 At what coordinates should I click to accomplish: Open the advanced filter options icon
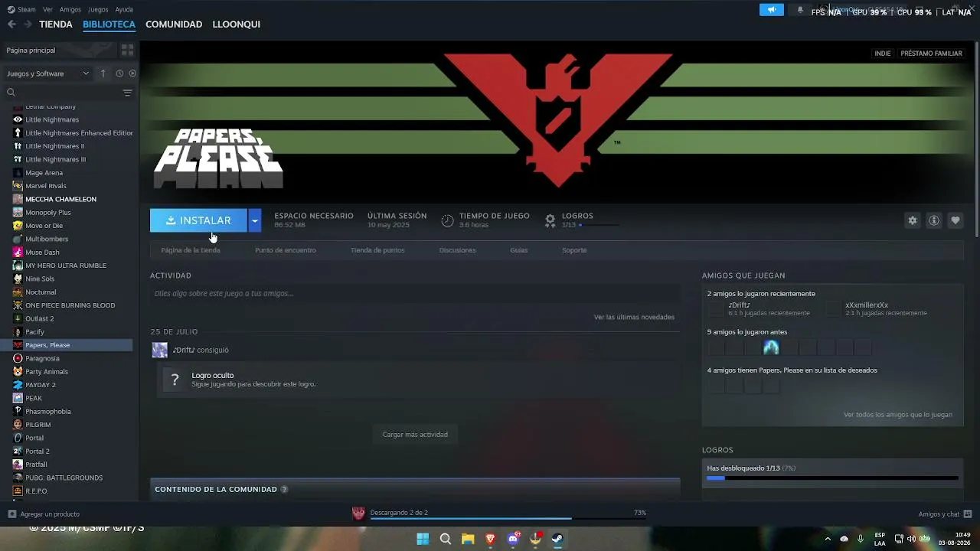(x=128, y=93)
